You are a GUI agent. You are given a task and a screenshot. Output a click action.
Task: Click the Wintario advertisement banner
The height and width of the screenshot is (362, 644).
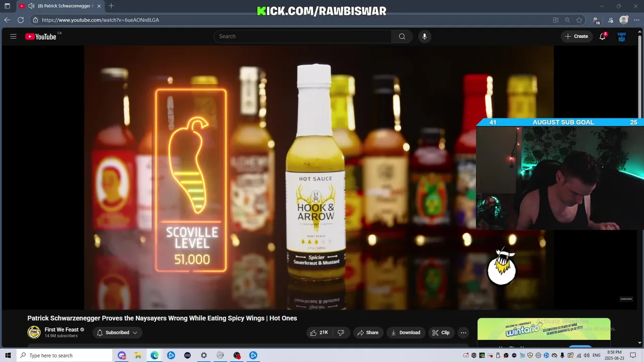544,329
